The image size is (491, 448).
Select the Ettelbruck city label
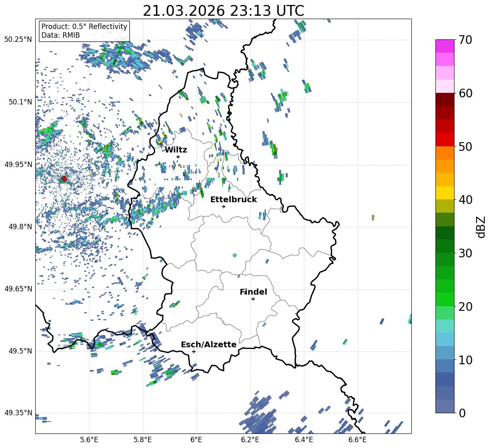(x=233, y=199)
